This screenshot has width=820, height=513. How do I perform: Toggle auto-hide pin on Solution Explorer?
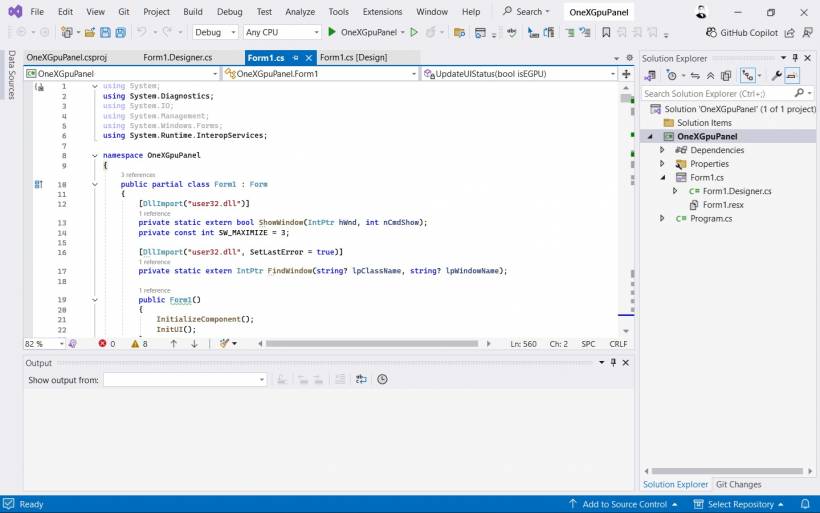(x=795, y=59)
